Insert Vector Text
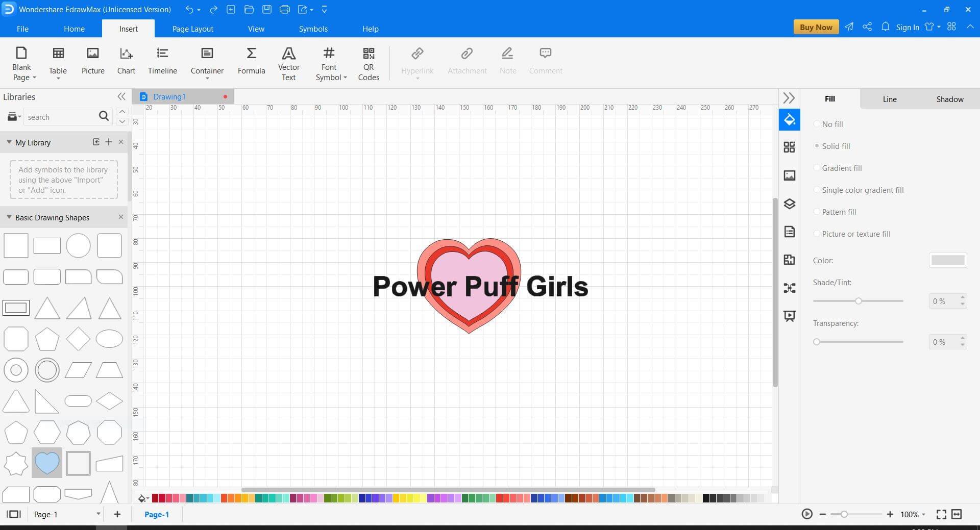The width and height of the screenshot is (980, 530). point(288,63)
